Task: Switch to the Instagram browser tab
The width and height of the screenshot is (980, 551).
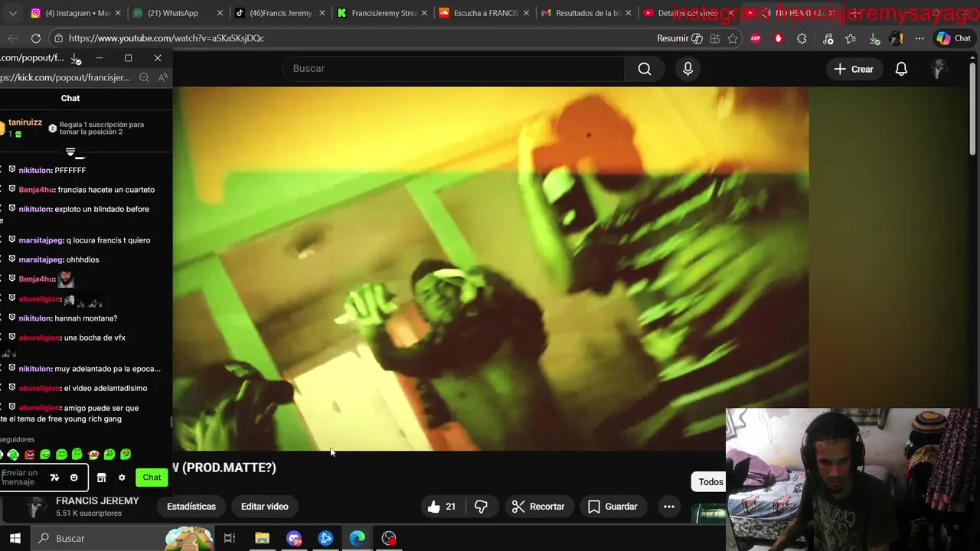Action: point(73,13)
